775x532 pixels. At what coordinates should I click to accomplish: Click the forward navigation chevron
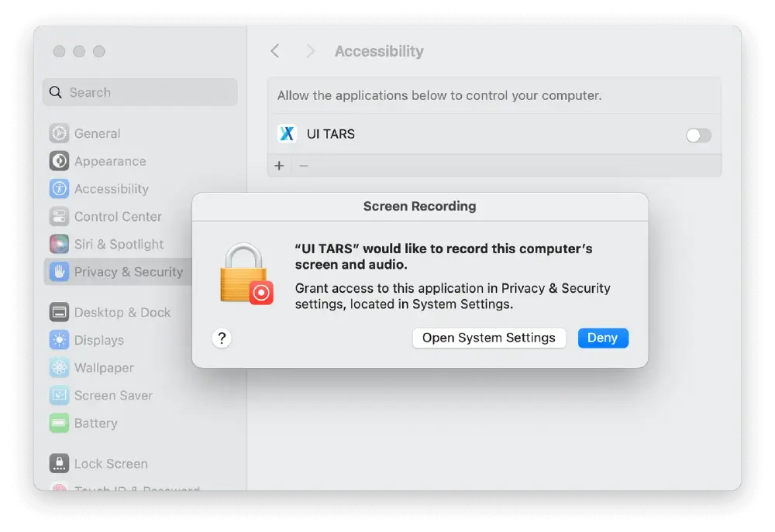[x=309, y=50]
